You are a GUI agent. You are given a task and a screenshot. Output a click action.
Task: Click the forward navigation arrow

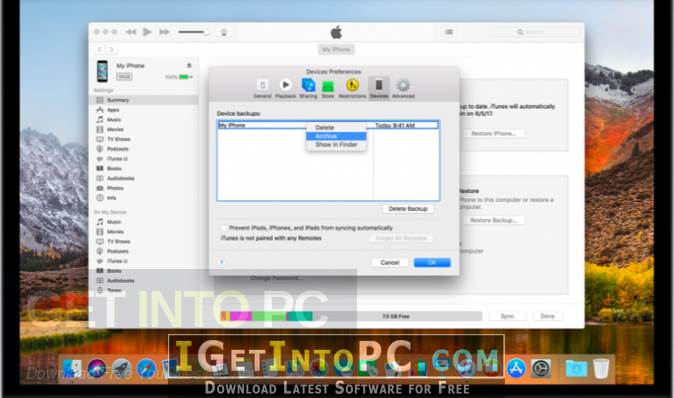[111, 49]
